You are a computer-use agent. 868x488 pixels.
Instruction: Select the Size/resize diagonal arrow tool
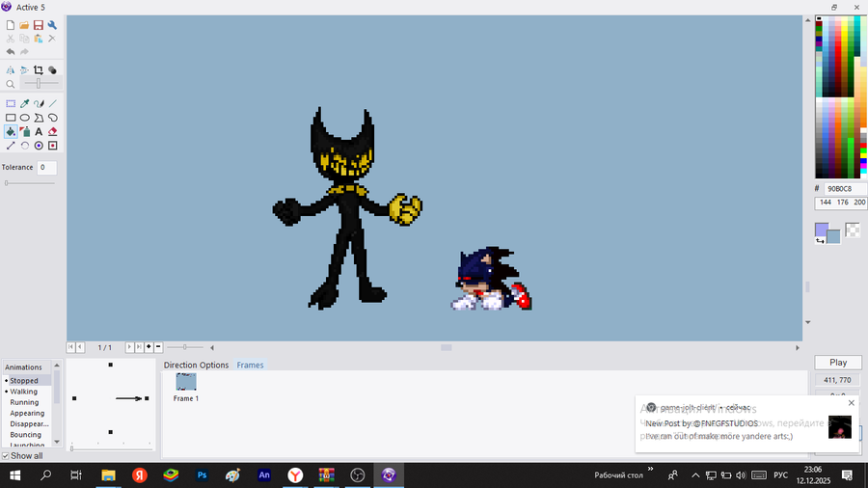11,146
